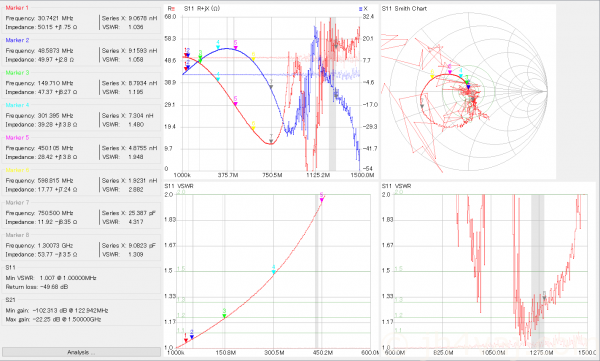Click Series X value 25.387 pF

click(x=142, y=213)
